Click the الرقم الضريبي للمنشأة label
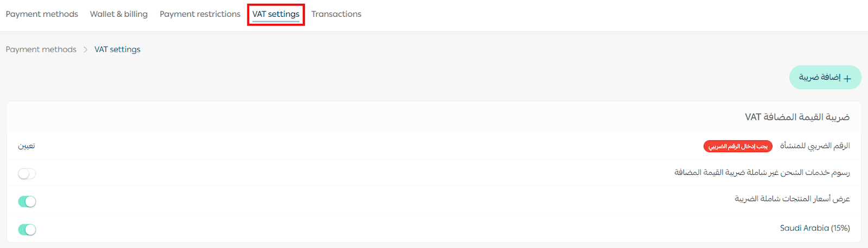This screenshot has height=248, width=868. pyautogui.click(x=815, y=146)
